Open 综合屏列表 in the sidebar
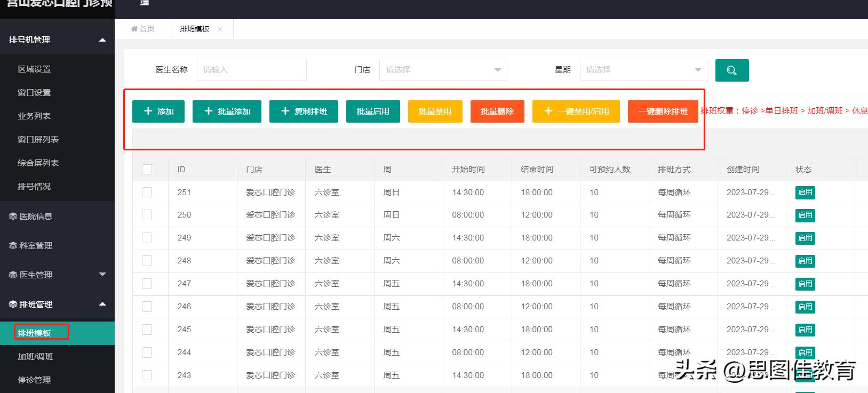 tap(38, 163)
